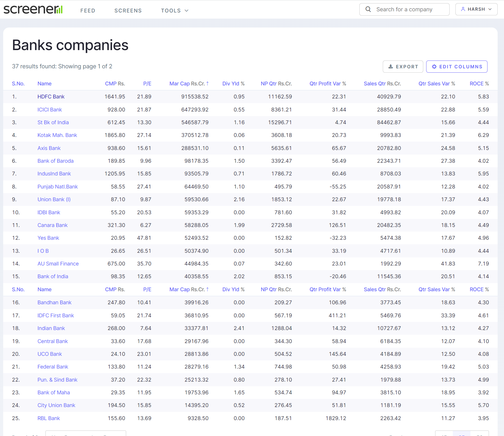Open Kotak Mah. Bank link
This screenshot has height=436, width=504.
[x=57, y=135]
